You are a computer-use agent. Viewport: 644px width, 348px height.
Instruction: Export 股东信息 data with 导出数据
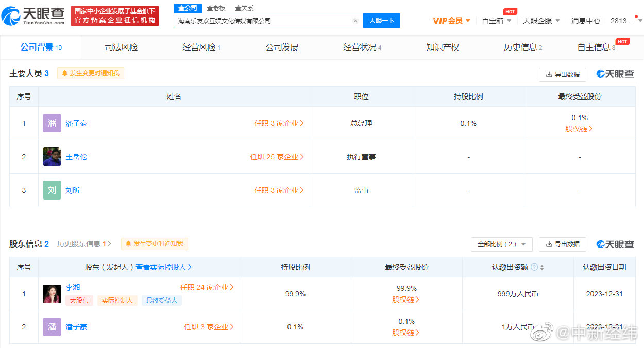(x=563, y=244)
